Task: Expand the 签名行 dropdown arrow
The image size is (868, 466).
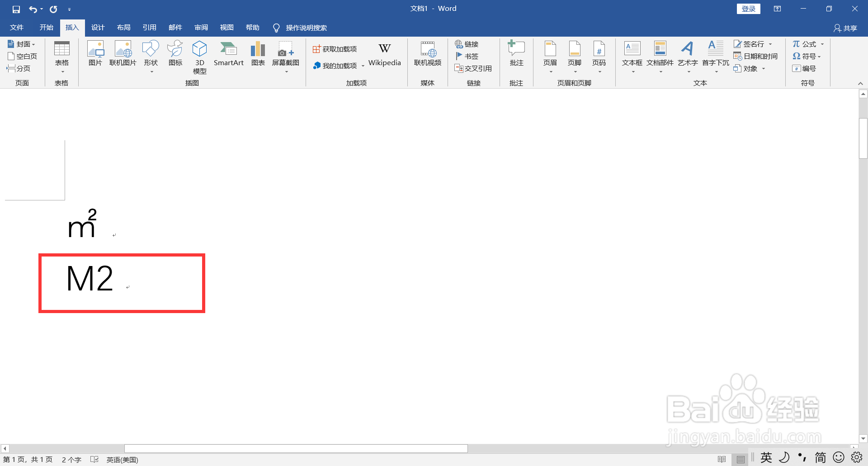Action: click(770, 44)
